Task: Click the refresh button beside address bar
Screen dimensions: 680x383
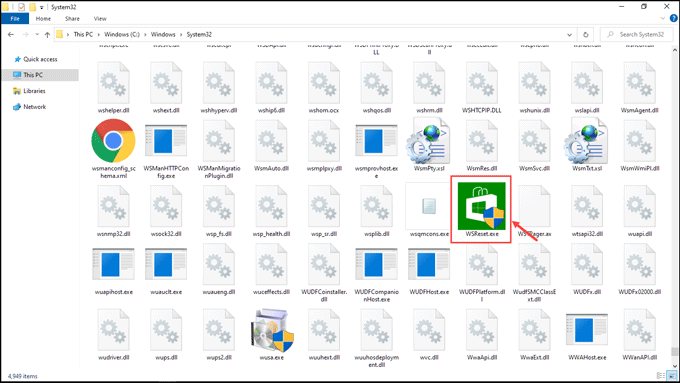Action: 585,34
